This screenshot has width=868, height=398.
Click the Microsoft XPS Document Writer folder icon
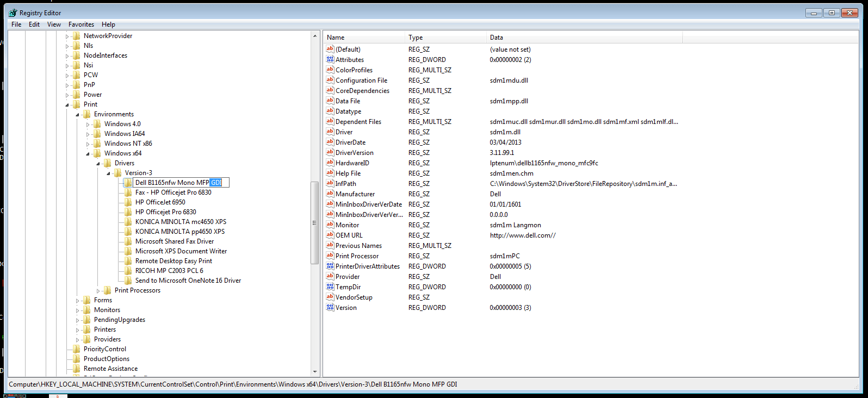pyautogui.click(x=128, y=251)
